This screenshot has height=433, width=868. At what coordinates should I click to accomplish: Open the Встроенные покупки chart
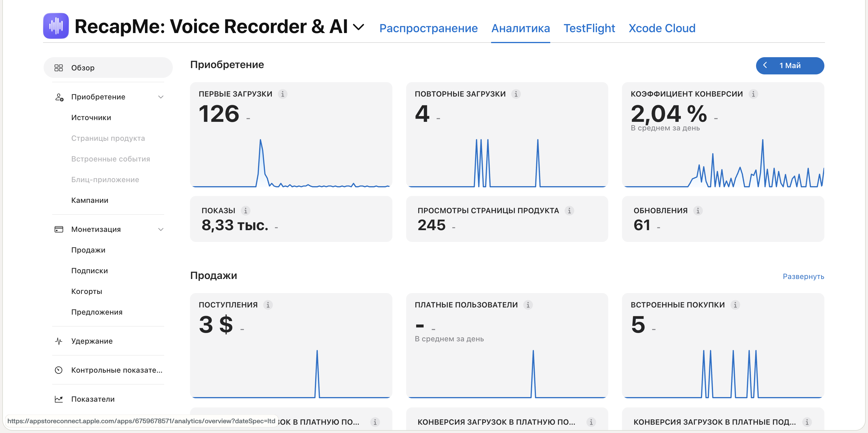point(723,374)
